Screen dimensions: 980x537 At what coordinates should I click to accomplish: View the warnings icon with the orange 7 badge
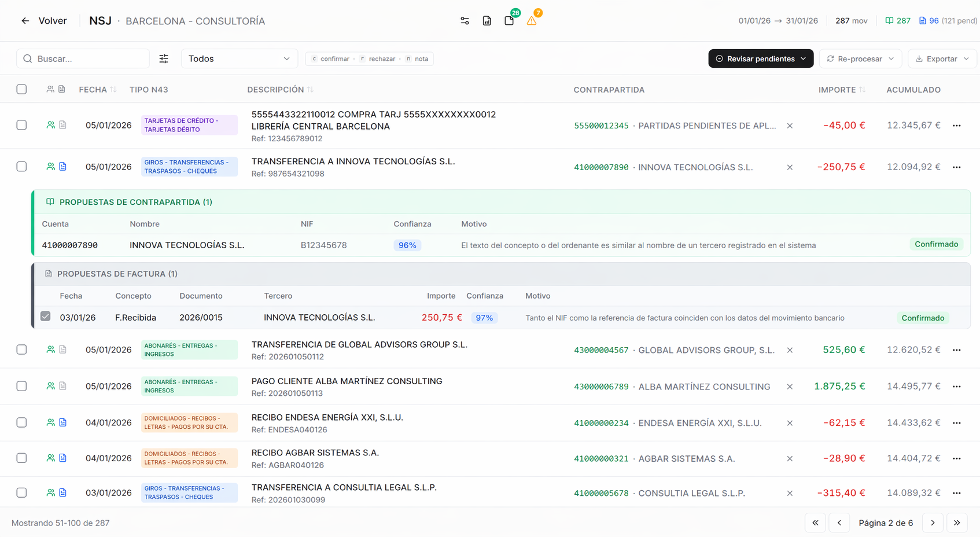(x=532, y=21)
